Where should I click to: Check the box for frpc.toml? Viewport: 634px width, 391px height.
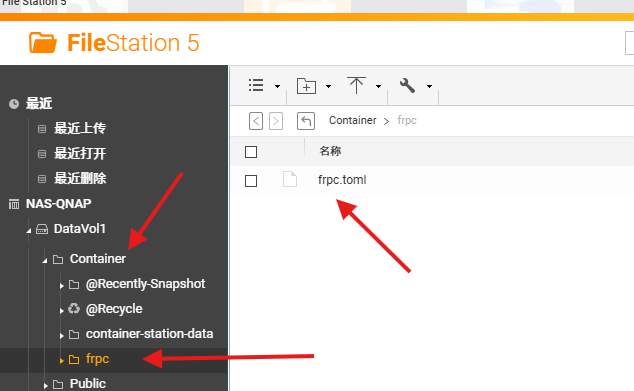point(251,181)
